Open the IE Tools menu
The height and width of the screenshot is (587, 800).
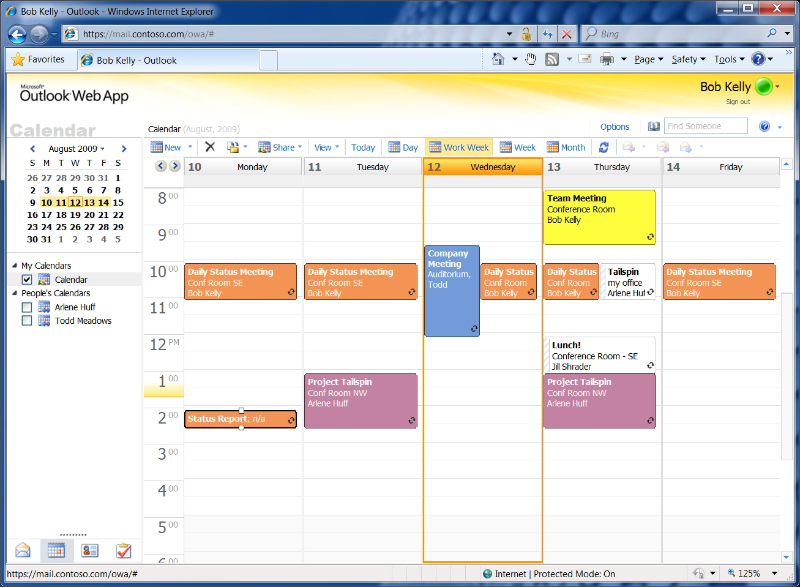(x=729, y=60)
